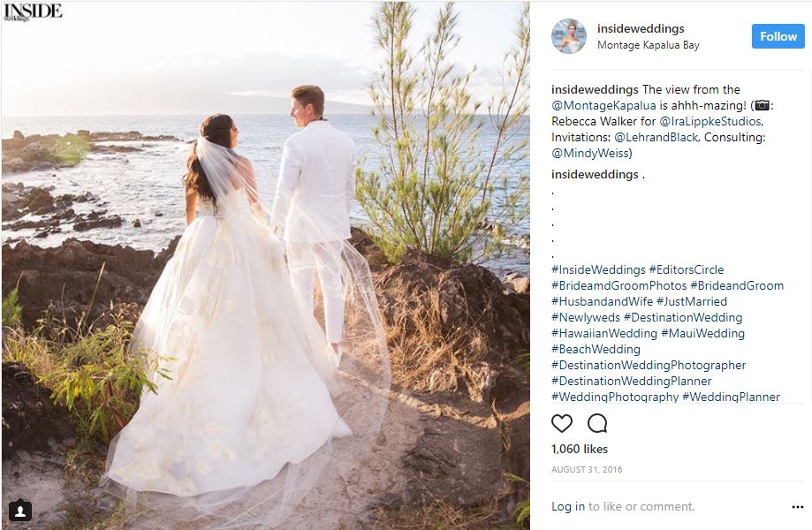
Task: Open Montage Kapalua Bay location
Action: 649,45
